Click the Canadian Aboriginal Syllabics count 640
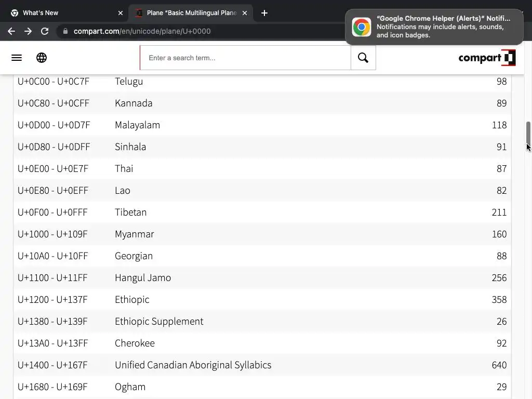This screenshot has height=399, width=532. pyautogui.click(x=499, y=365)
